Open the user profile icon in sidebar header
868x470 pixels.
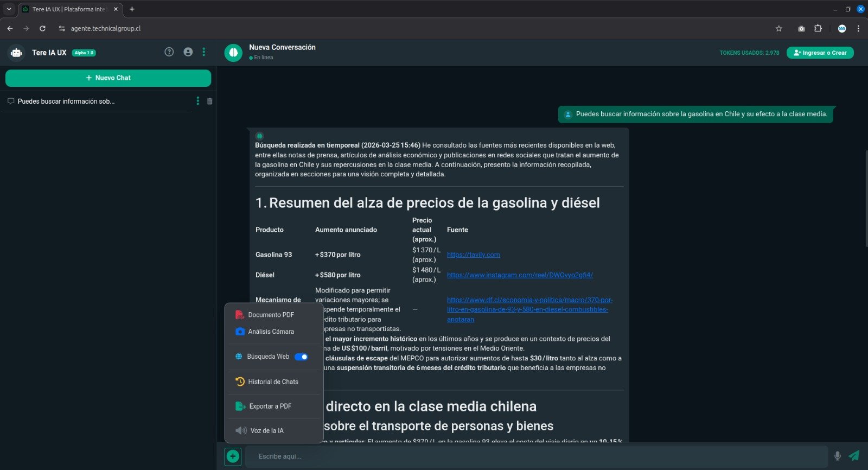pos(188,52)
